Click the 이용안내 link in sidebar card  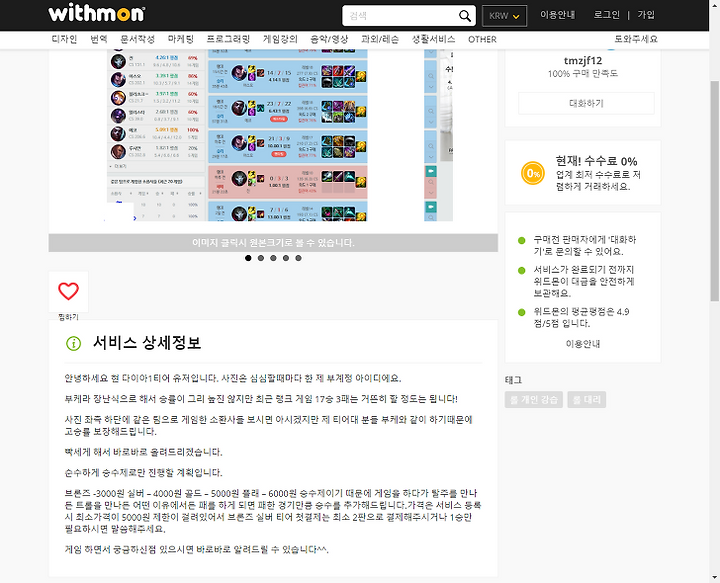pyautogui.click(x=583, y=344)
